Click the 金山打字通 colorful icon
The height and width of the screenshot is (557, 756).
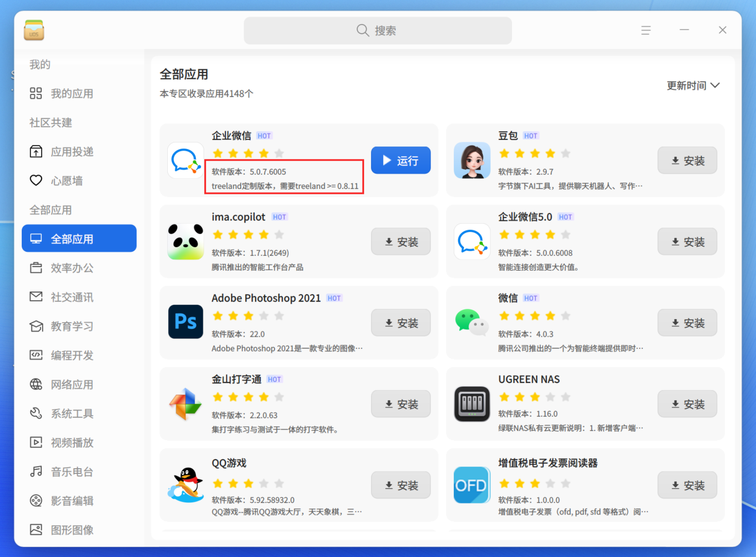pos(186,404)
